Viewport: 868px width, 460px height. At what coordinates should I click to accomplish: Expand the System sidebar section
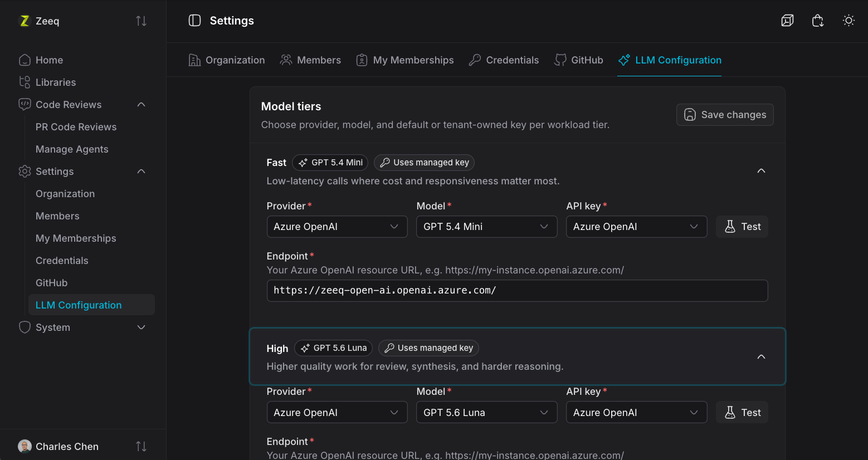click(x=141, y=327)
